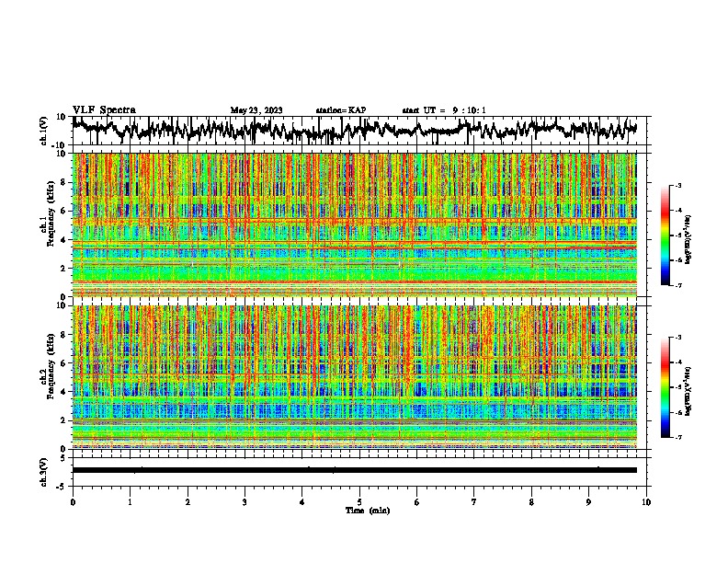
Task: Click the ch.2 PSD color scale bar
Action: (x=665, y=387)
